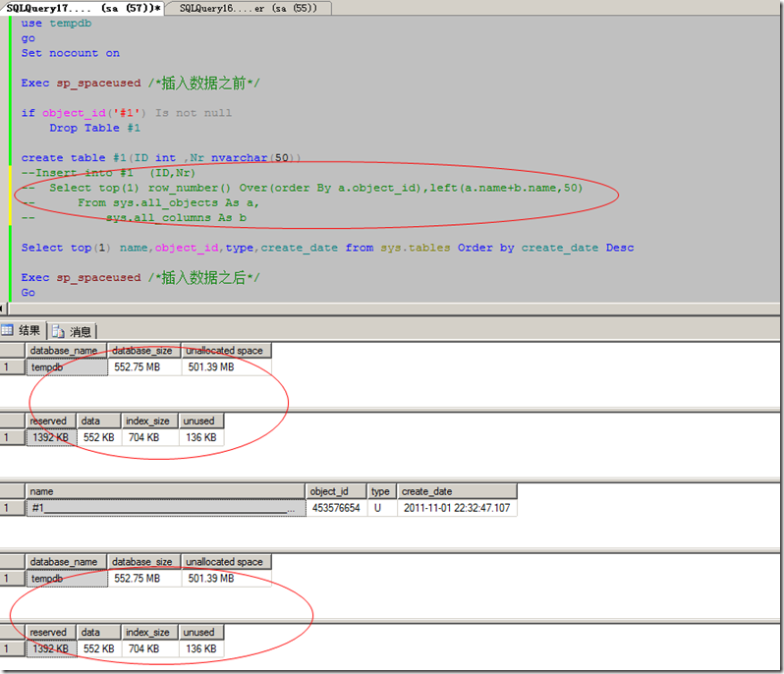Click the 2011-11-01 22:32:47.107 date cell
Viewport: 784px width, 674px height.
click(456, 508)
